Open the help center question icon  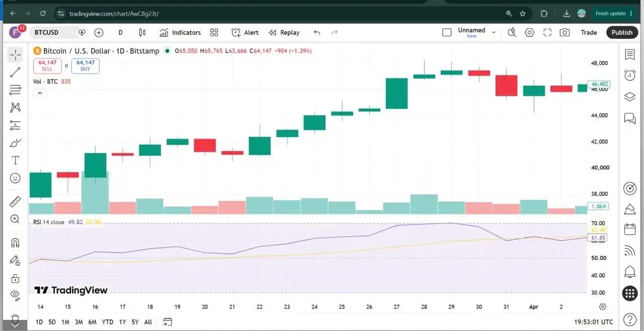point(630,319)
